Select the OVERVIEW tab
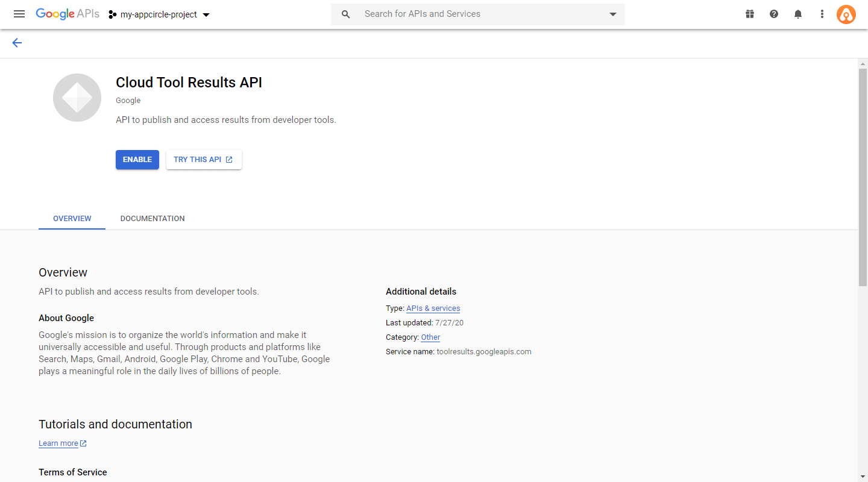 (x=72, y=219)
